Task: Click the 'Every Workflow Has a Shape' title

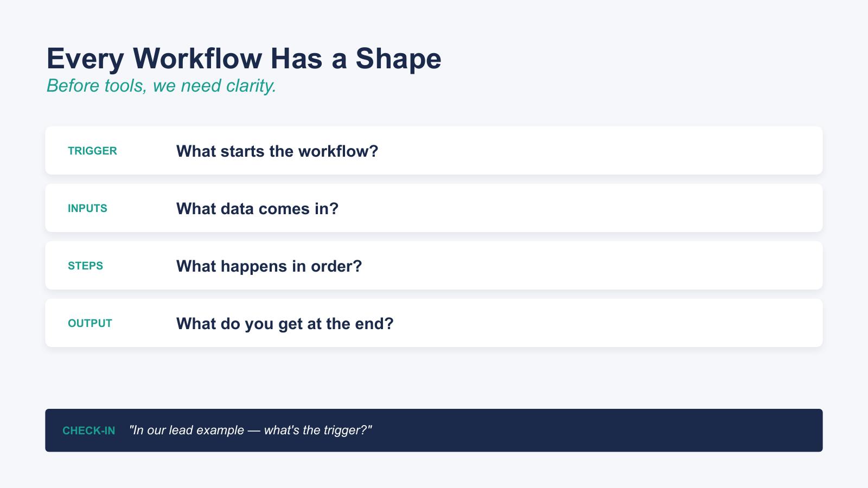Action: 244,59
